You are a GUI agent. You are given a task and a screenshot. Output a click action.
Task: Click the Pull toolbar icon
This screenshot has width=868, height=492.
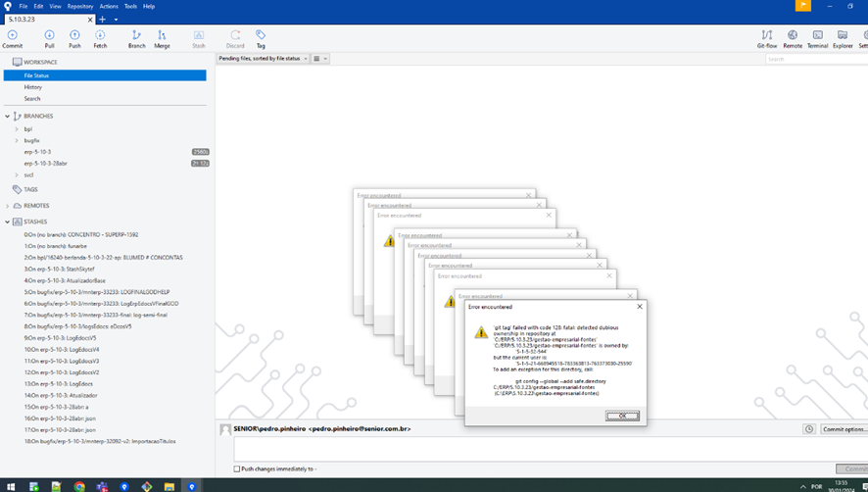[x=49, y=39]
